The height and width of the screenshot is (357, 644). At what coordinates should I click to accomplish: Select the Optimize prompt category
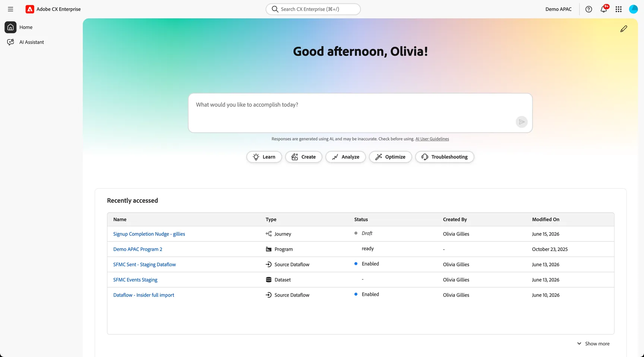pyautogui.click(x=390, y=157)
